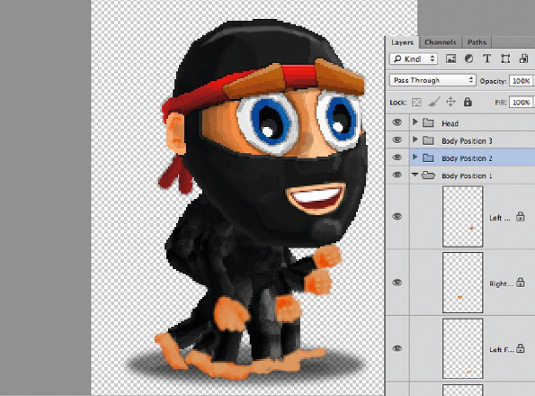Filter layers by shape layer icon

(505, 59)
